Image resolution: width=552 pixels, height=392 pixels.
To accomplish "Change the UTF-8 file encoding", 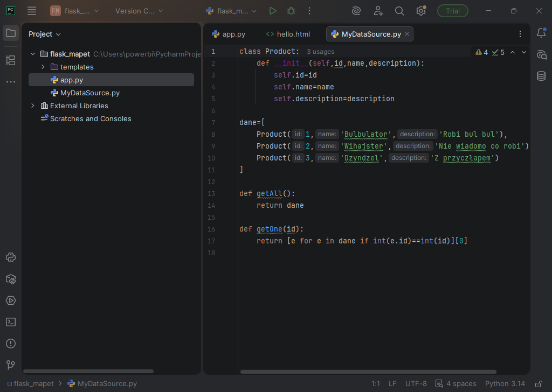I will [x=416, y=383].
